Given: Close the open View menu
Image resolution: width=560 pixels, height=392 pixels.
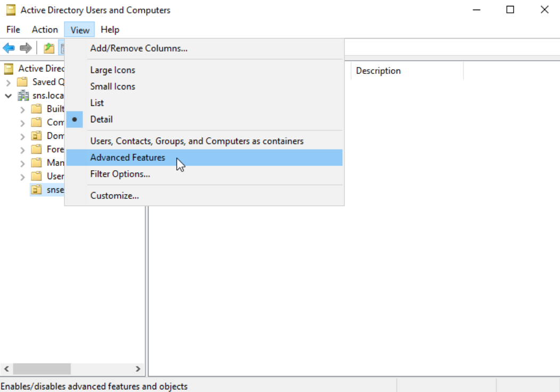Looking at the screenshot, I should 80,30.
